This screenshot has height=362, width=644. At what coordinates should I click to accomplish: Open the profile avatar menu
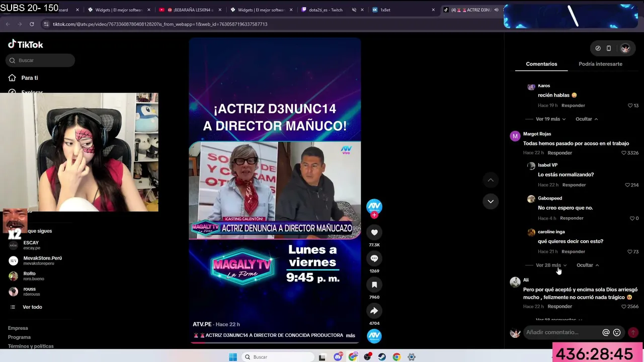[625, 48]
